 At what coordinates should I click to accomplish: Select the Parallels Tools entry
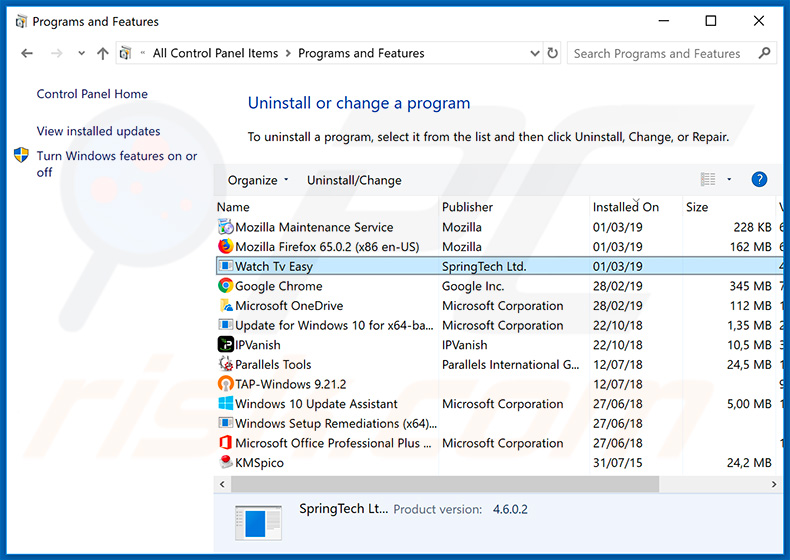(273, 364)
